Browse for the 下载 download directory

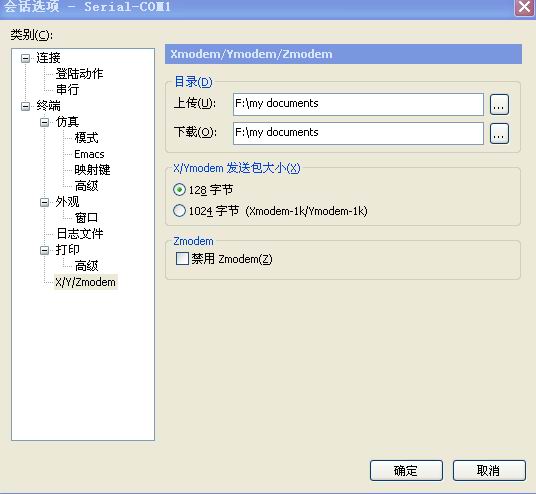click(x=499, y=134)
